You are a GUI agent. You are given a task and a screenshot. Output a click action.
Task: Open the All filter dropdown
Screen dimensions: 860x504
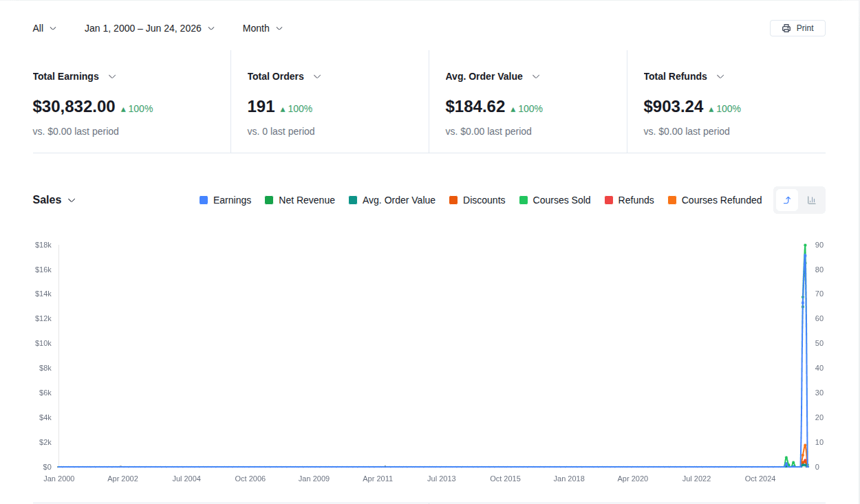(x=45, y=28)
